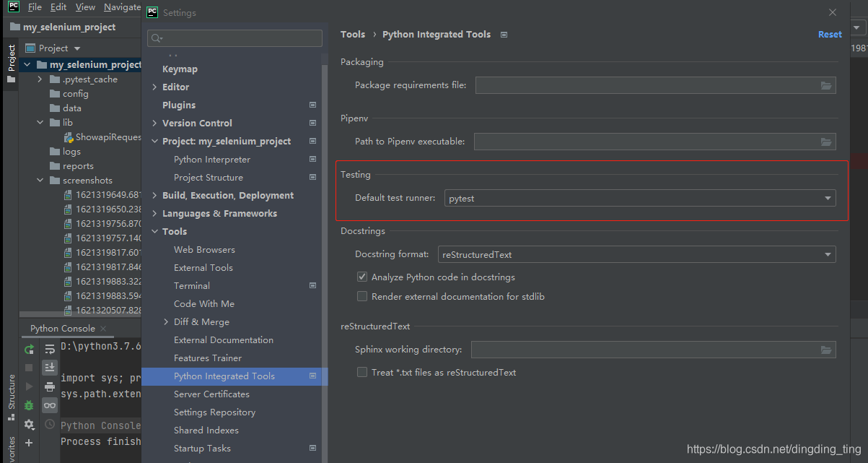
Task: Expand Diff & Merge settings node
Action: 166,321
